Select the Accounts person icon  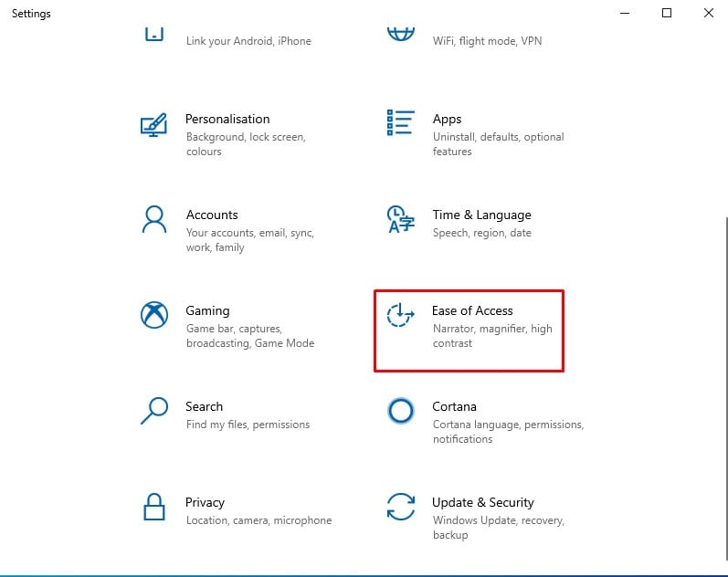[154, 219]
